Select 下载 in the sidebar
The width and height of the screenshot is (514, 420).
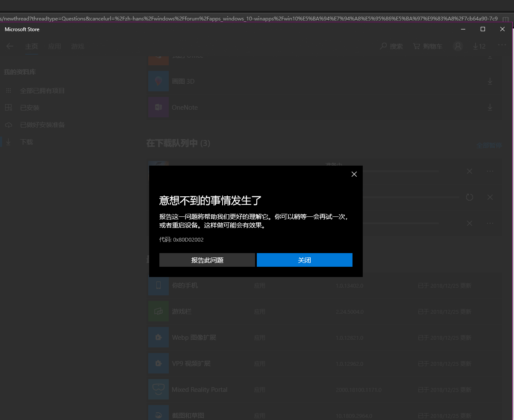26,142
